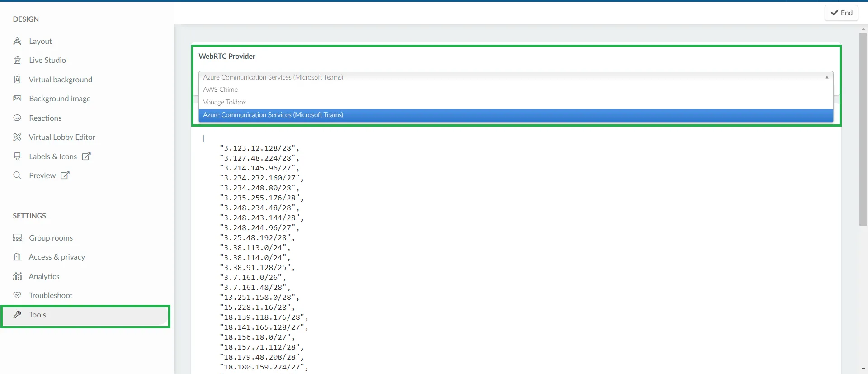Choose highlighted Azure Communication Services option

pos(516,115)
